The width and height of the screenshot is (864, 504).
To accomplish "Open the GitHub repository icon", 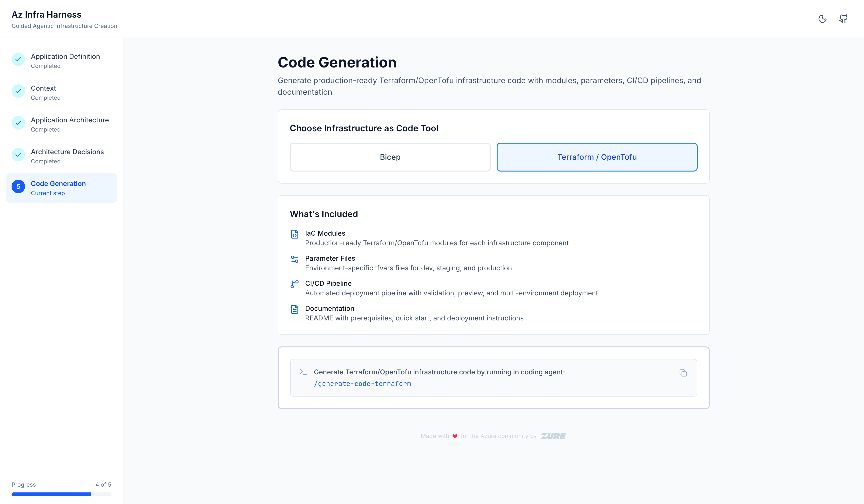I will pos(843,19).
